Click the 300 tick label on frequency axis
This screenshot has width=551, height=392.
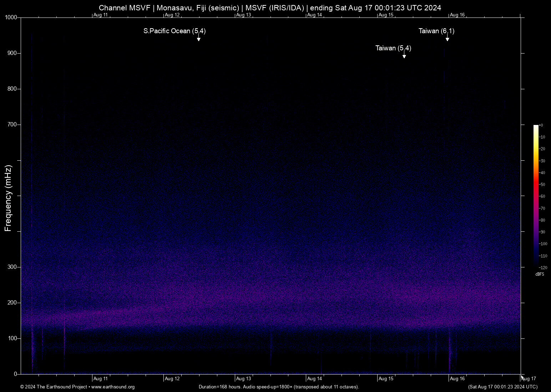(12, 267)
